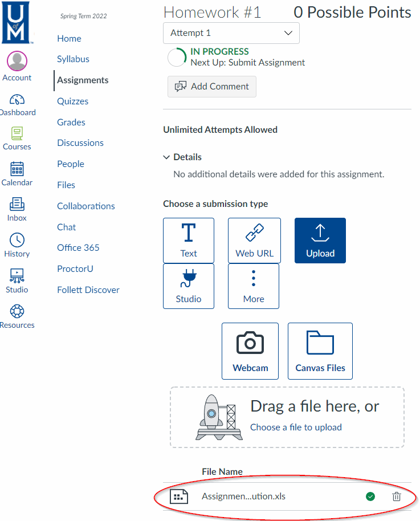Open the History clock icon
Viewport: 420px width, 521px height.
17,239
